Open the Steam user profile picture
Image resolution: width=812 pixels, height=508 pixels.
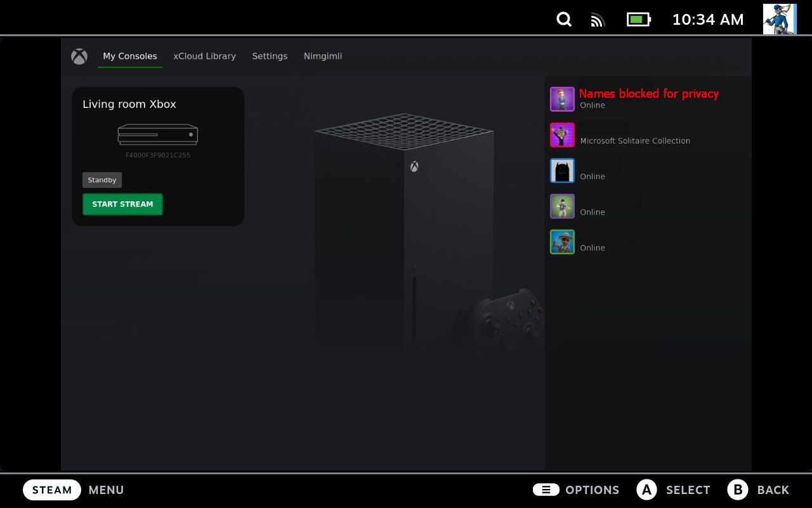(779, 19)
